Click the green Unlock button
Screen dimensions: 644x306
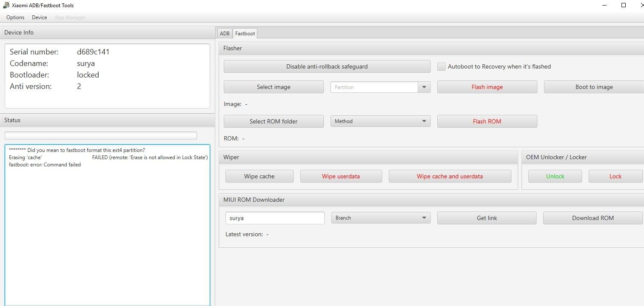(555, 176)
